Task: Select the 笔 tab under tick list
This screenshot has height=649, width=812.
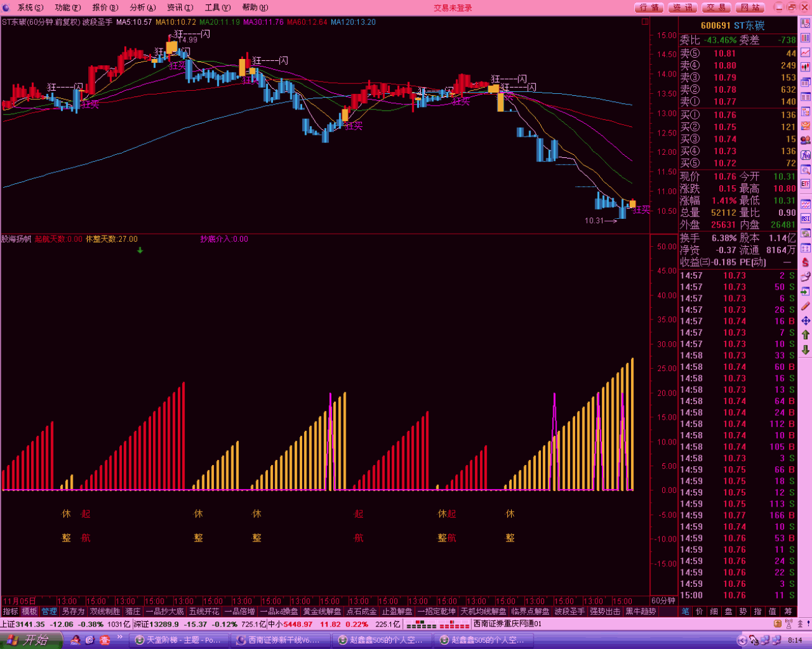Action: coord(685,612)
